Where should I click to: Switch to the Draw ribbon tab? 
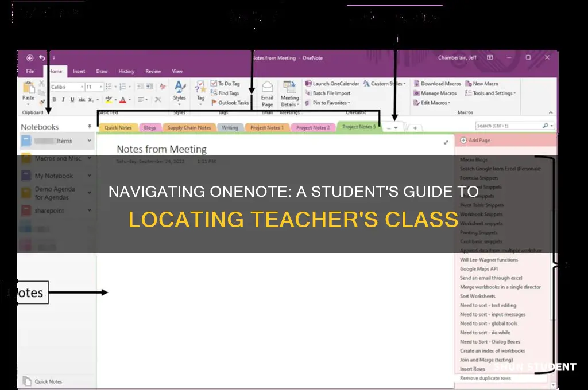pyautogui.click(x=102, y=71)
